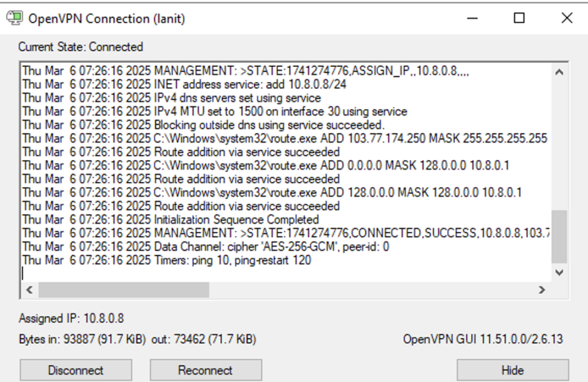This screenshot has height=382, width=588.
Task: Disconnect the VPN connection
Action: click(76, 370)
